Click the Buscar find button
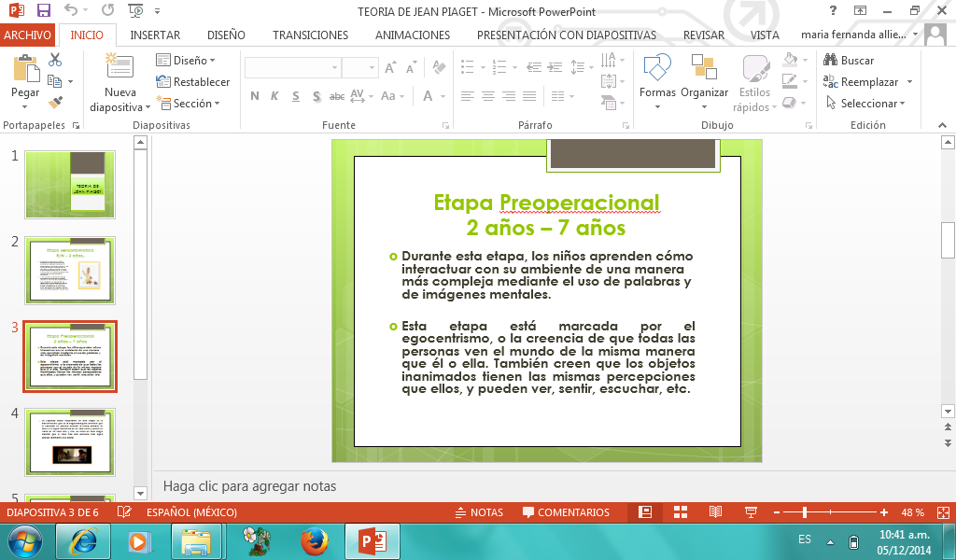Image resolution: width=956 pixels, height=560 pixels. [849, 61]
